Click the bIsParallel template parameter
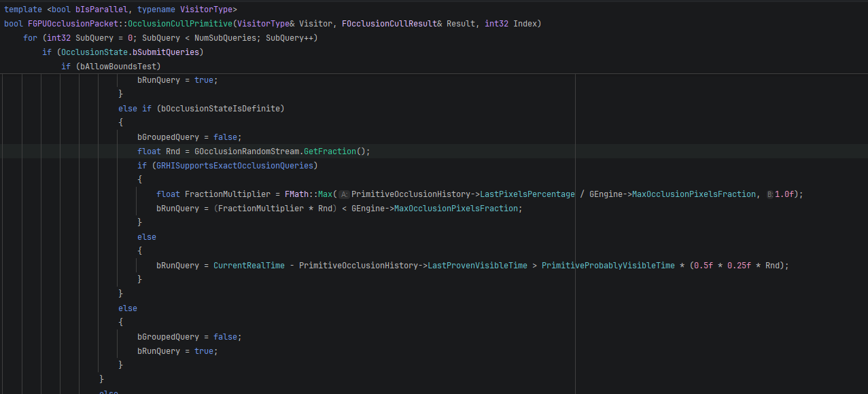868x394 pixels. click(x=101, y=10)
